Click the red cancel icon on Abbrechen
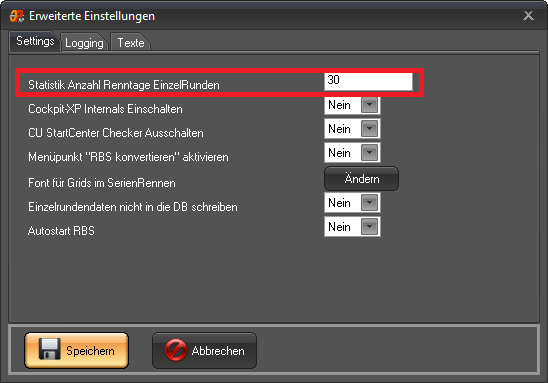This screenshot has height=383, width=548. (176, 350)
